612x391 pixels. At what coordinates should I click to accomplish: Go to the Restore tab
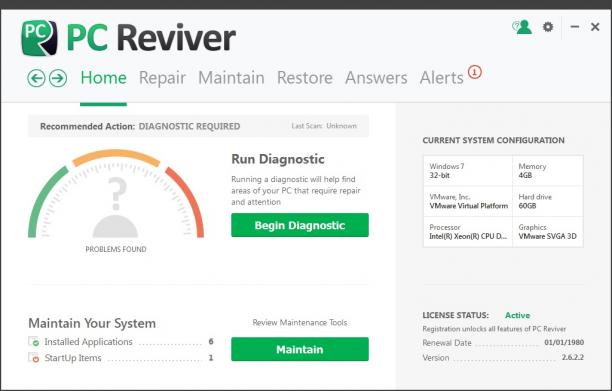(304, 78)
